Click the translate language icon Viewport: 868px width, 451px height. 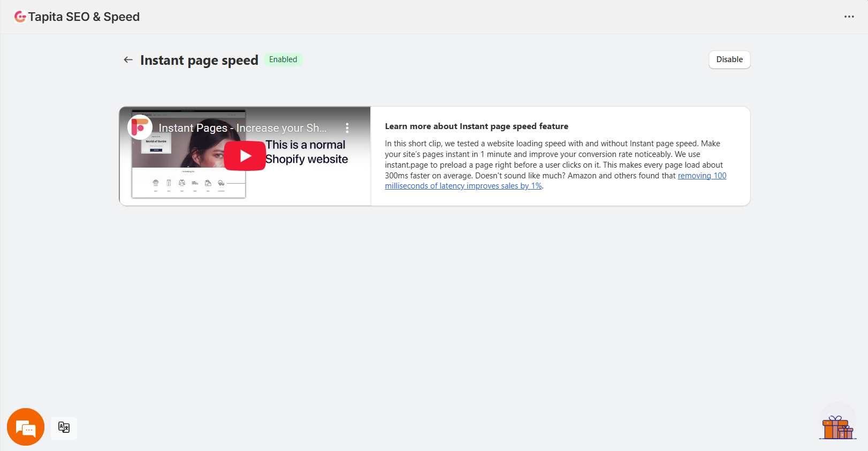(x=64, y=427)
